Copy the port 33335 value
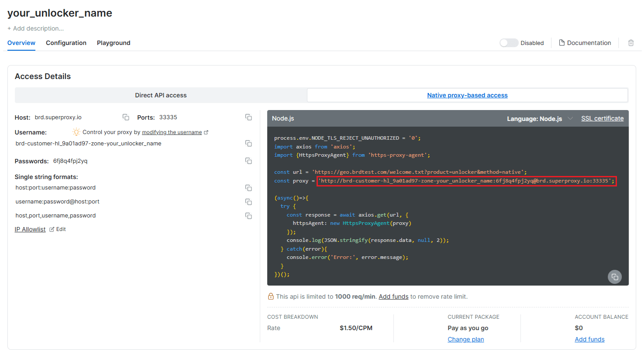The image size is (644, 355). [x=248, y=117]
